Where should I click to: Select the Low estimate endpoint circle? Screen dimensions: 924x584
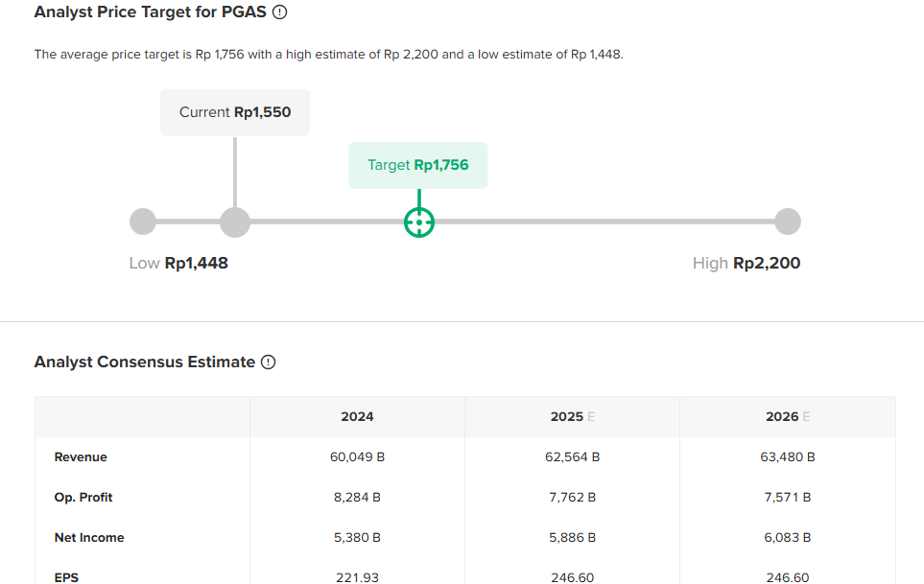142,222
